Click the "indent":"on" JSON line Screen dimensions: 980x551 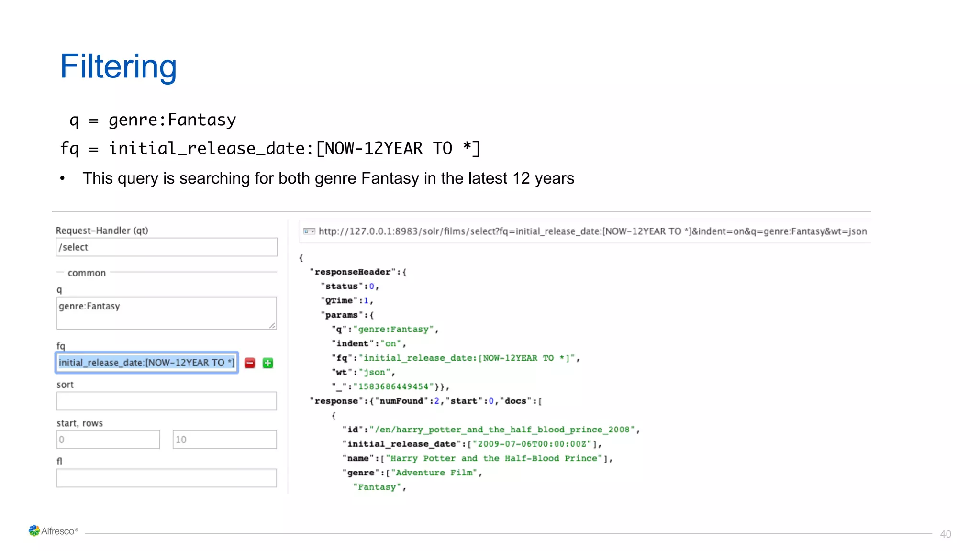(x=369, y=343)
